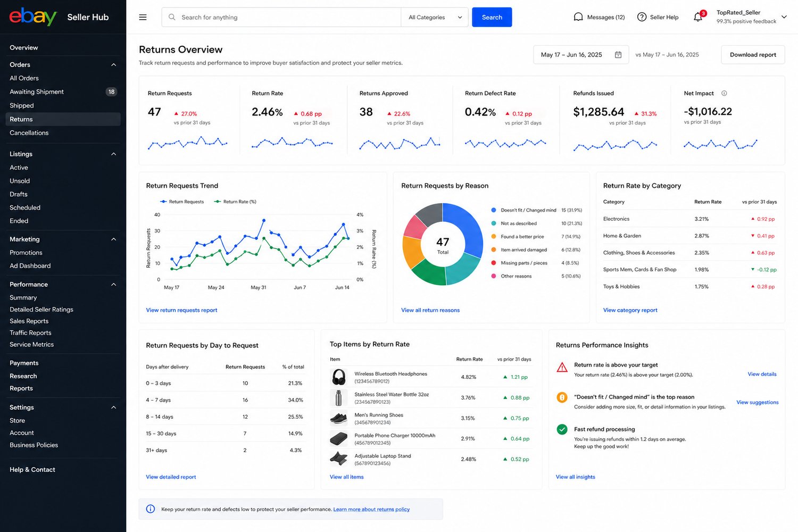The width and height of the screenshot is (798, 532).
Task: Click the eBay logo
Action: pyautogui.click(x=33, y=16)
